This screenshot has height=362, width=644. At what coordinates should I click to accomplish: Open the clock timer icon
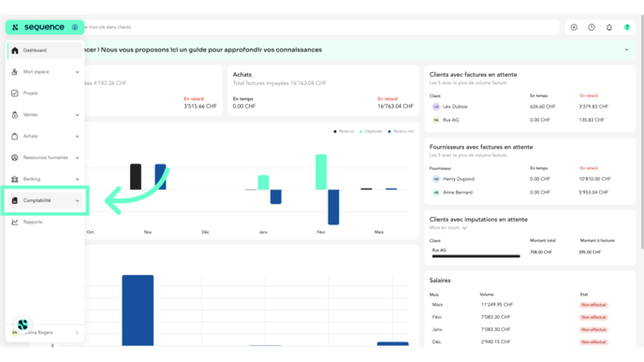tap(592, 27)
